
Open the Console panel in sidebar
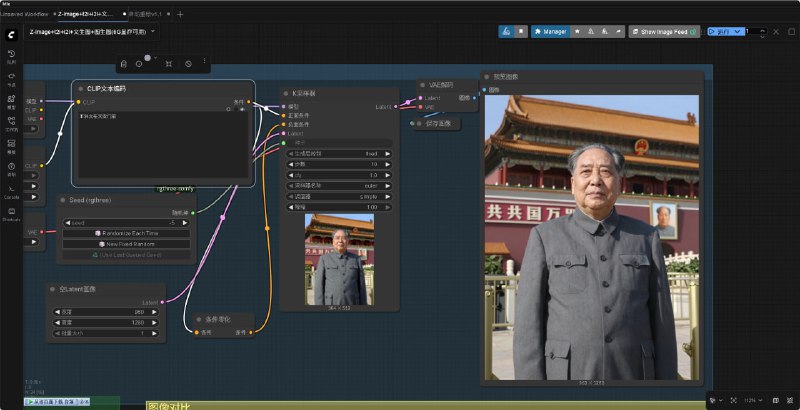(x=11, y=192)
